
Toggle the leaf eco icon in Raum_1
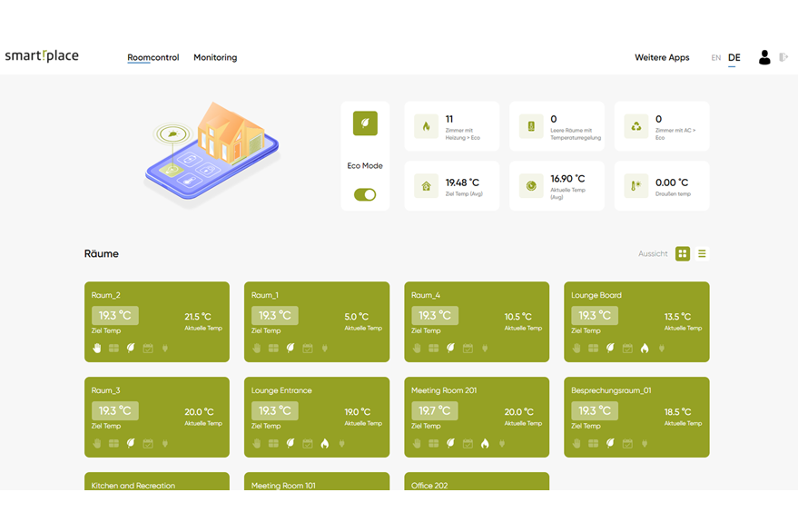[291, 348]
